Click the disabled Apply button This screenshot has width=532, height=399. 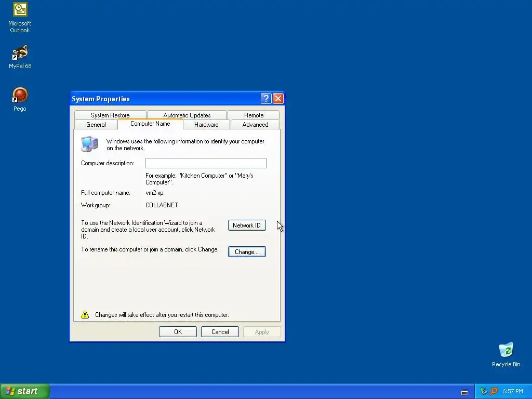(262, 332)
